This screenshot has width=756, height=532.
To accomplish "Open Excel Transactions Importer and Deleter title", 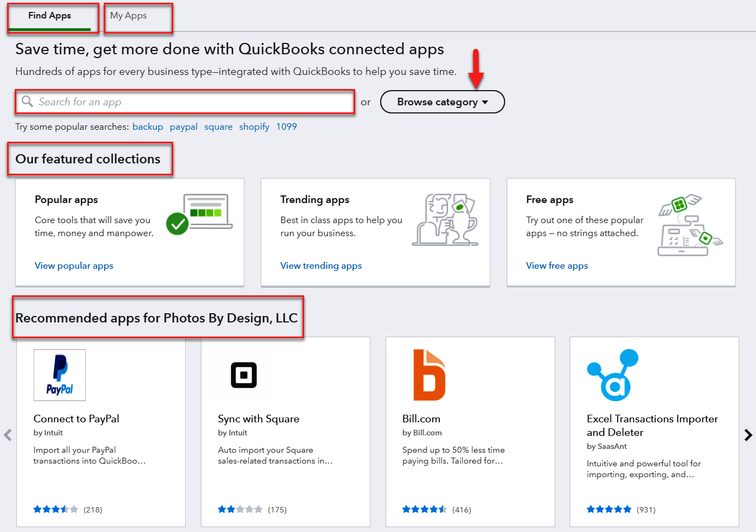I will (652, 426).
